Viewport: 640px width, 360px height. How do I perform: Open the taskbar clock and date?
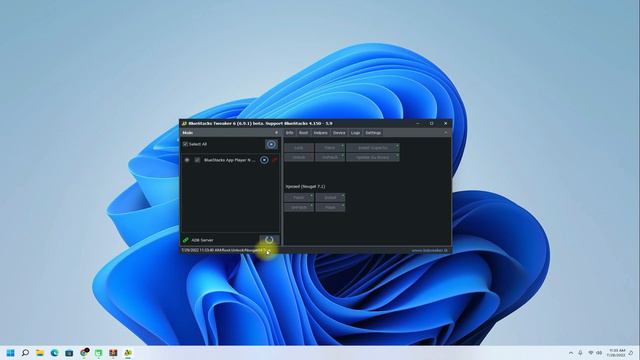coord(616,353)
